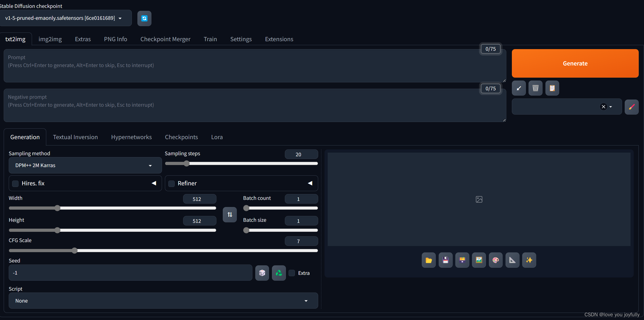Click the paintbrush edit styles icon

(632, 107)
